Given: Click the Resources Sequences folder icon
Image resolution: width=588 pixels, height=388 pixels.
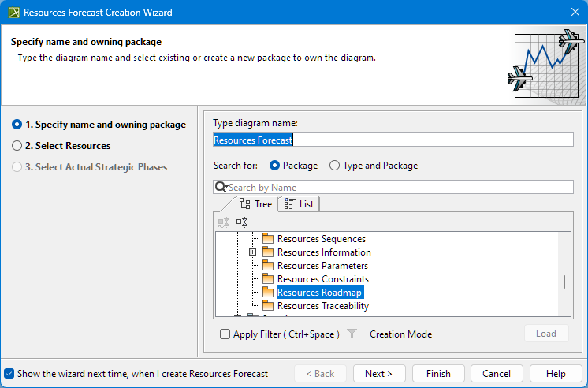Looking at the screenshot, I should 268,239.
